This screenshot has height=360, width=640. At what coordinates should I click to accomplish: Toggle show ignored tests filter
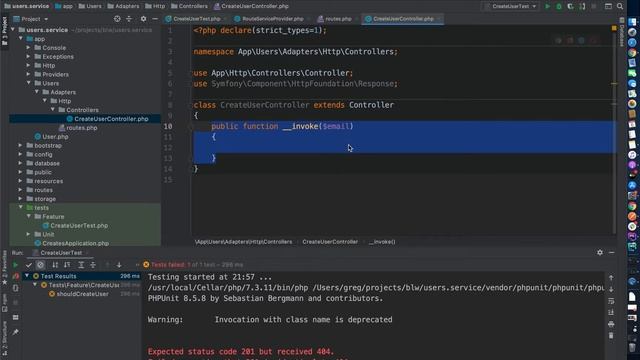40,265
